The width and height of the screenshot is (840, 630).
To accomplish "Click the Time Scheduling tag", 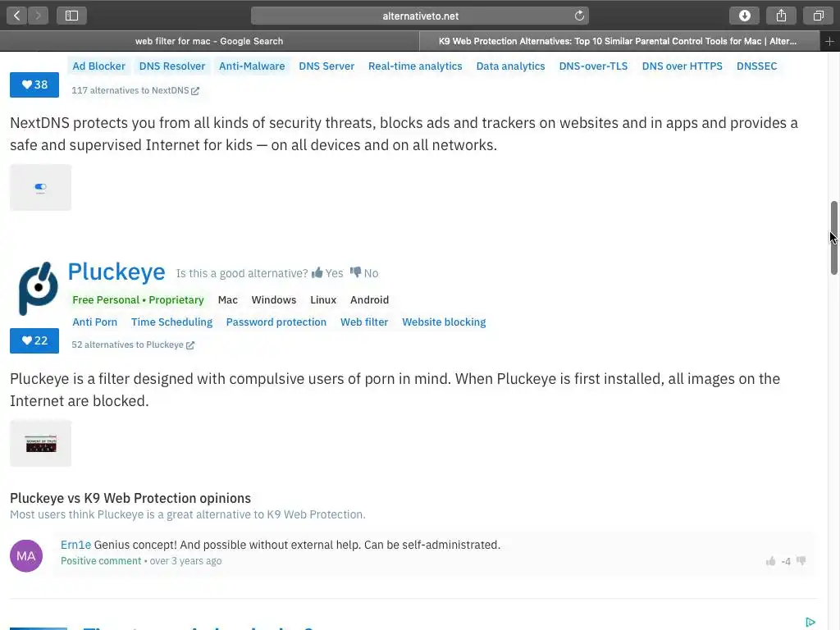I will pos(171,322).
